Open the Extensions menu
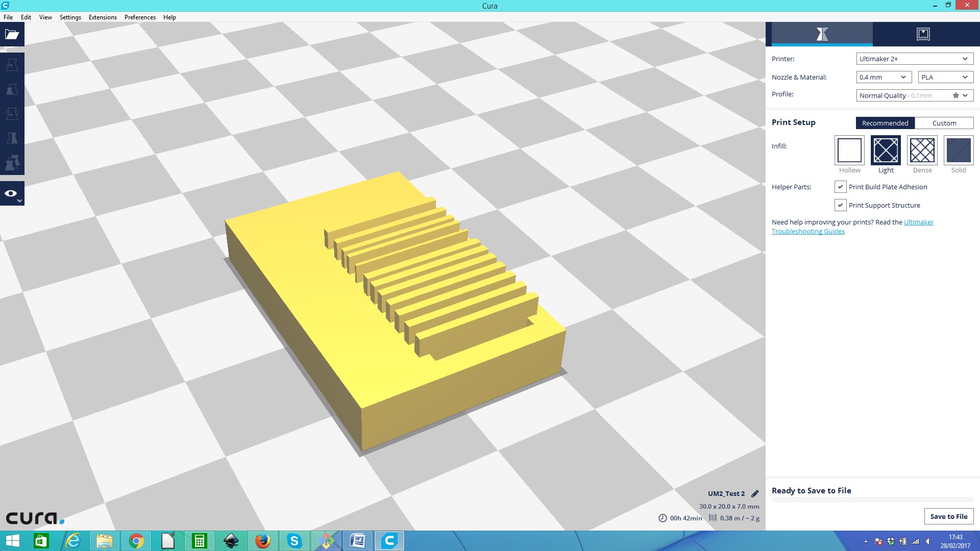Viewport: 980px width, 551px height. [103, 17]
